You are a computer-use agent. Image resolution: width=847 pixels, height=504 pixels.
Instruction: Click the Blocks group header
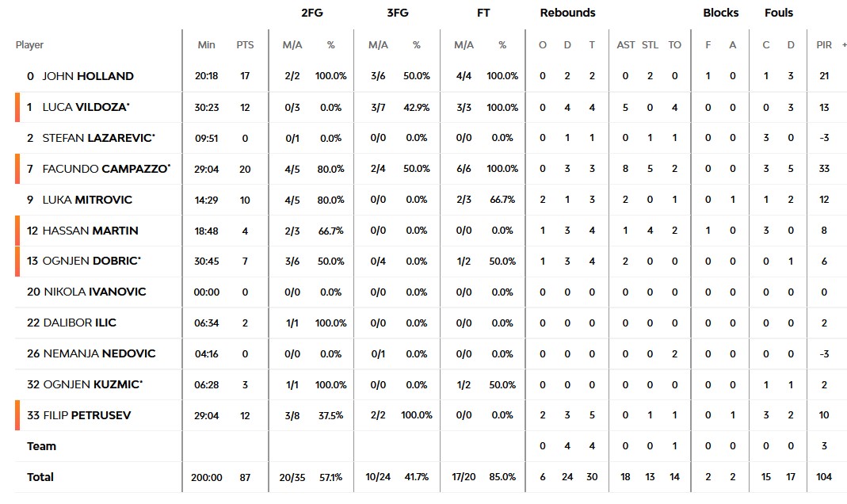(x=720, y=13)
